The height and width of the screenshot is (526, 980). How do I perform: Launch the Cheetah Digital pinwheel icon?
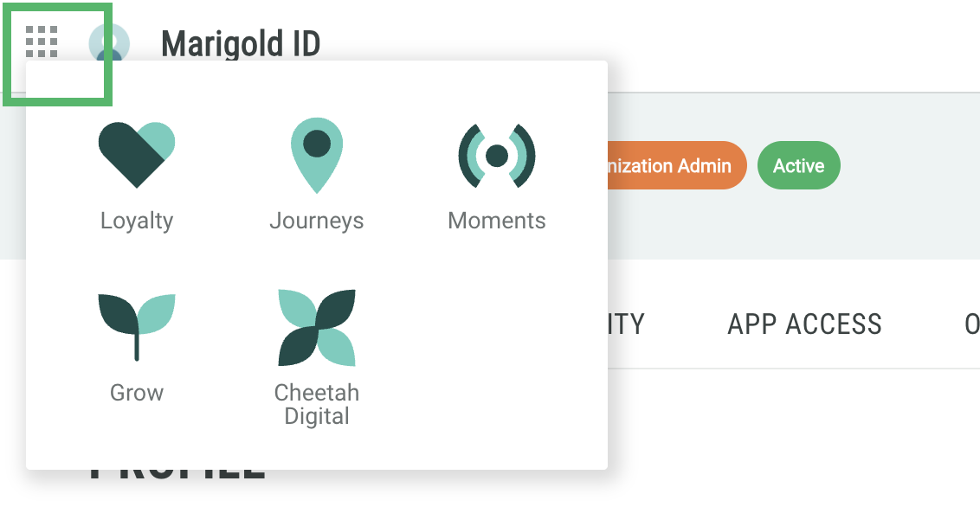coord(317,327)
